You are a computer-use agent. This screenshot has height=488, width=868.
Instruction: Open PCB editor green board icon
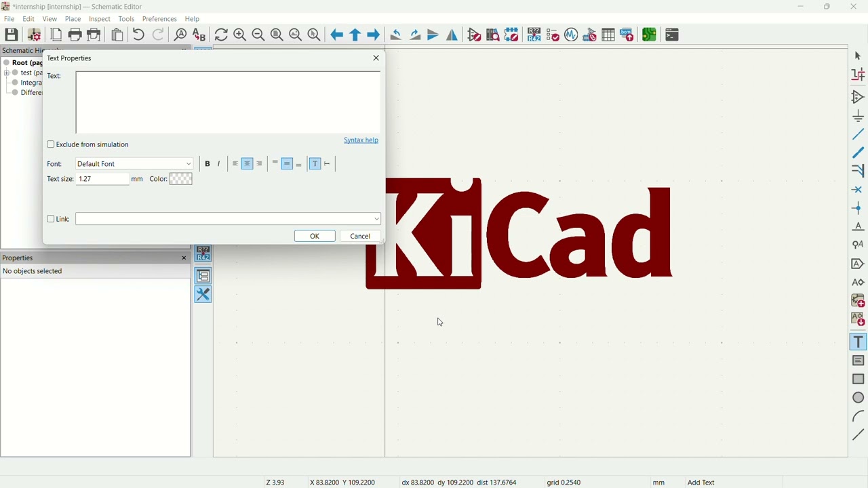(x=650, y=35)
